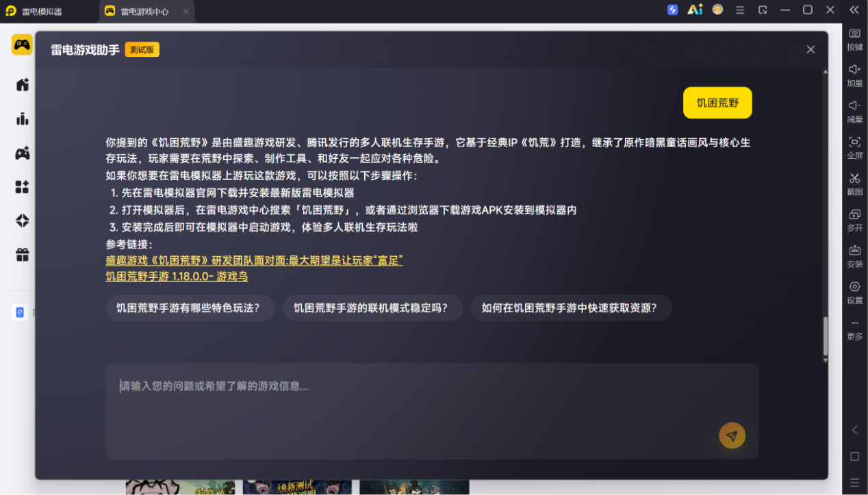
Task: Open the rankings bar-chart icon in sidebar
Action: coord(23,119)
